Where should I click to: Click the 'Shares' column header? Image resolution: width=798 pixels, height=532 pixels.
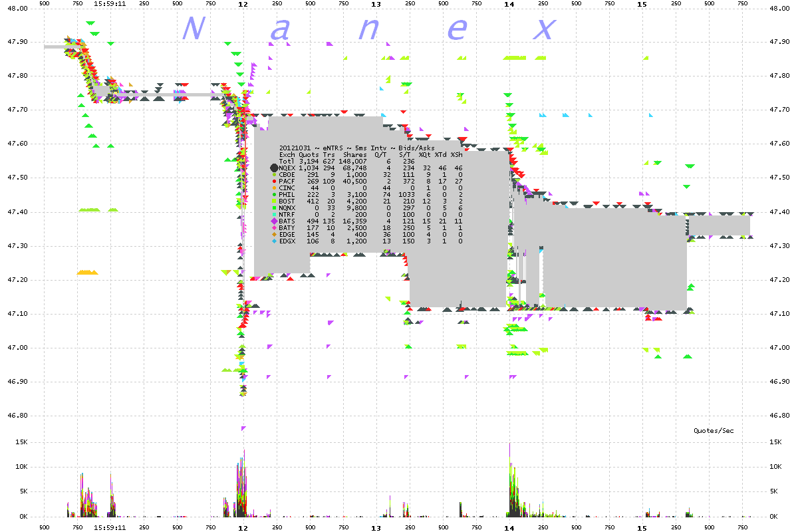[356, 154]
